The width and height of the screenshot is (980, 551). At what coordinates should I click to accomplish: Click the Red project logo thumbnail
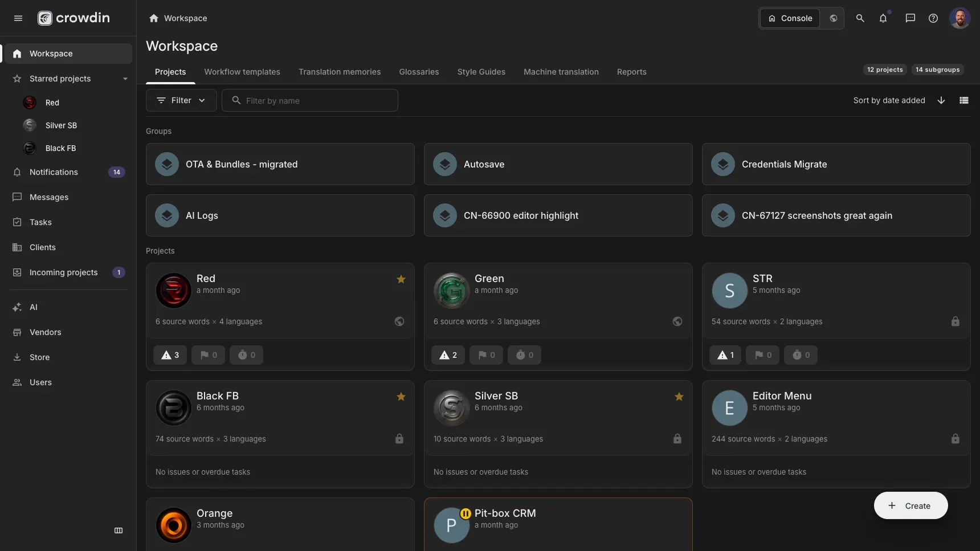174,291
